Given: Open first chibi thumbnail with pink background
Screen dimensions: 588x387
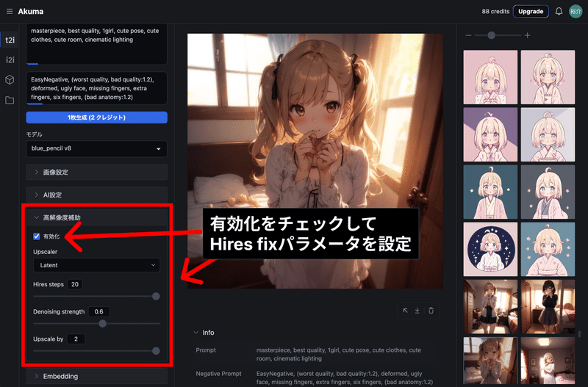Looking at the screenshot, I should click(x=490, y=77).
